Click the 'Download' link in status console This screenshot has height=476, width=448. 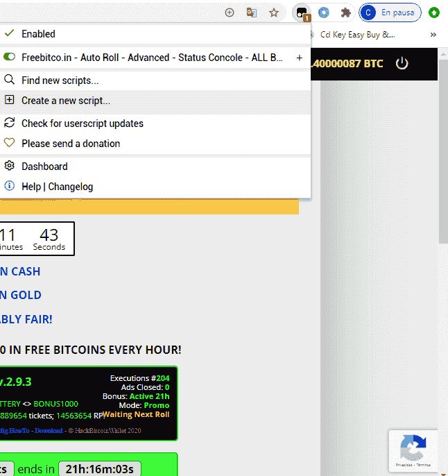[x=49, y=431]
